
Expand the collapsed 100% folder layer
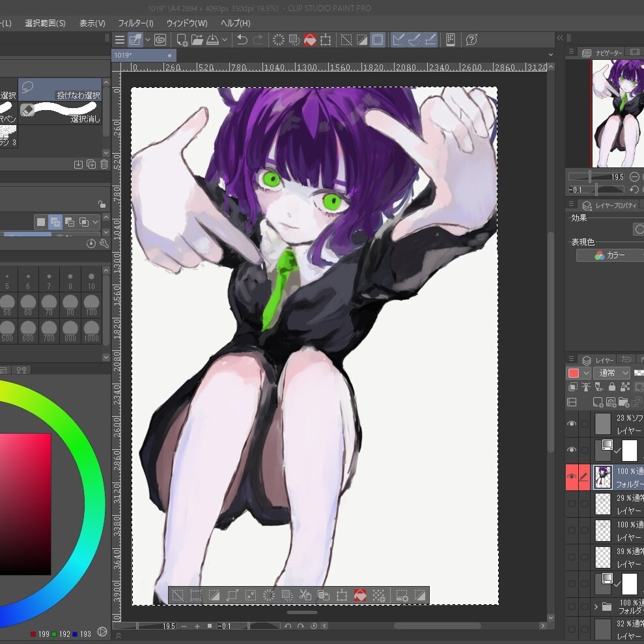click(596, 606)
